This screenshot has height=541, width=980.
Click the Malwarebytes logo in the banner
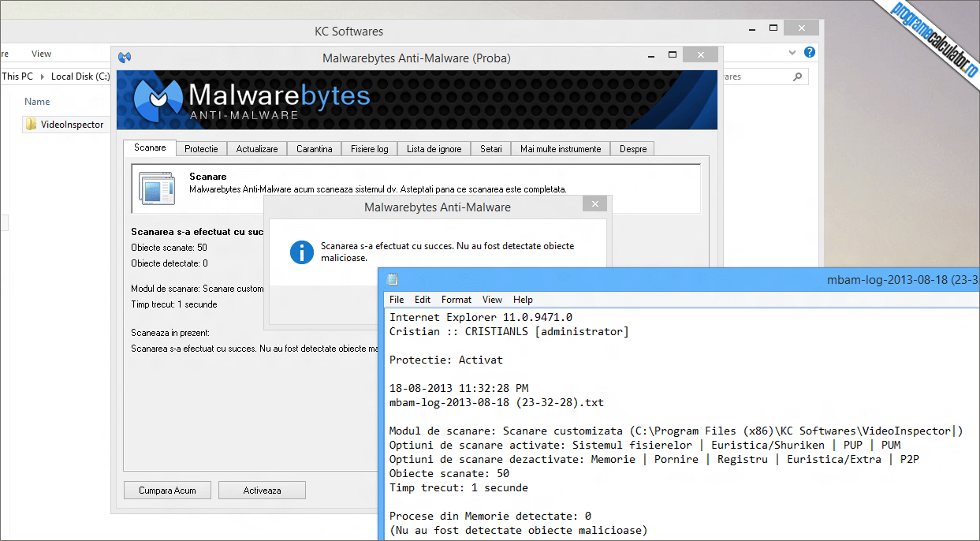pyautogui.click(x=159, y=99)
